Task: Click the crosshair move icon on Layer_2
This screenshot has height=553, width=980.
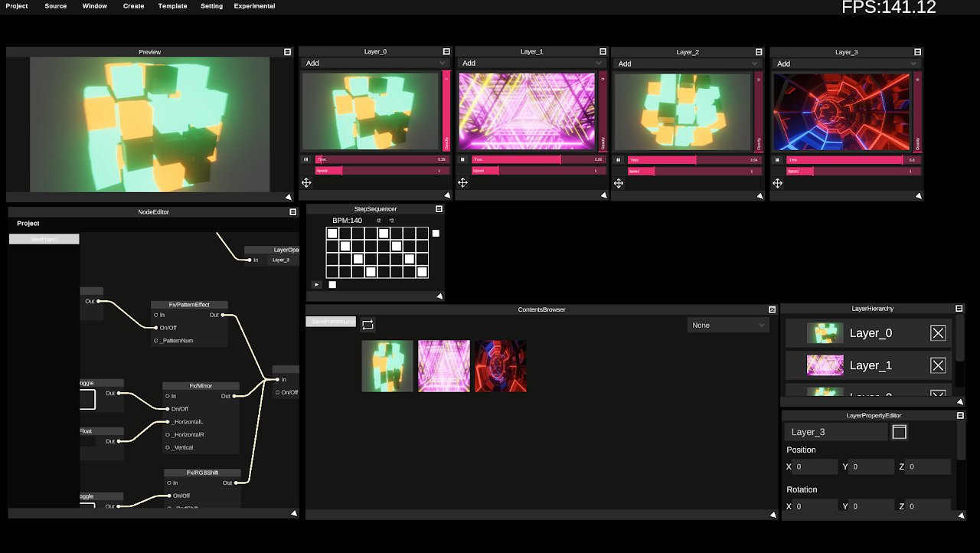Action: pos(618,182)
